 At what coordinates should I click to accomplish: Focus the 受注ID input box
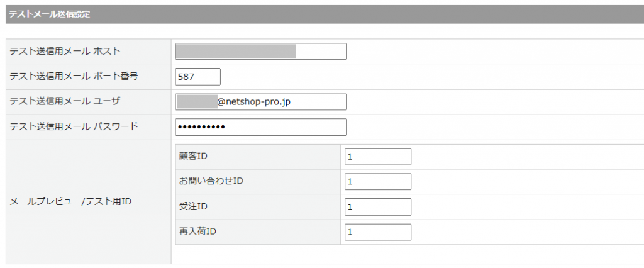click(377, 207)
